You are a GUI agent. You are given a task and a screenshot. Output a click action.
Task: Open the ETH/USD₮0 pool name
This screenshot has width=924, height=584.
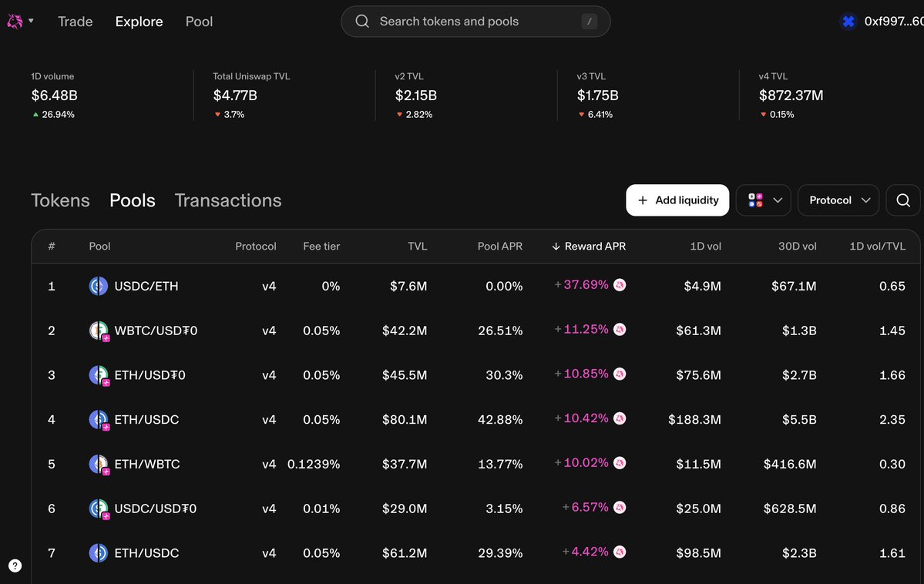coord(150,375)
